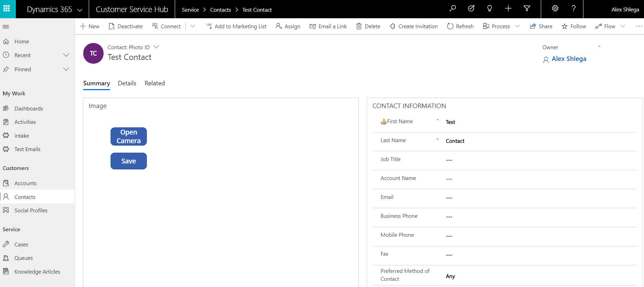This screenshot has height=287, width=644.
Task: Expand the Pinned section chevron
Action: [x=66, y=69]
